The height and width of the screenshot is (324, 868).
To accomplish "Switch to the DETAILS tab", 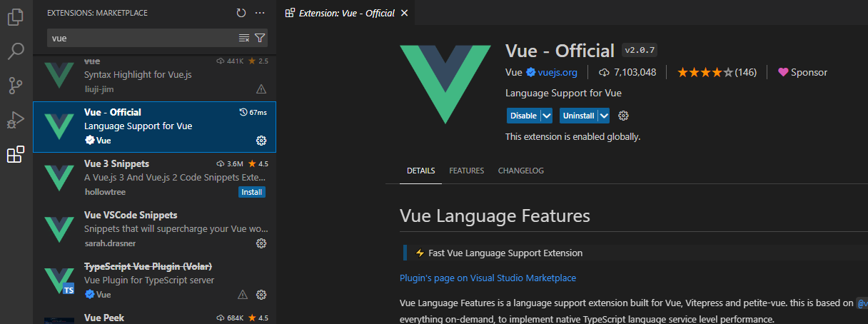I will [420, 171].
